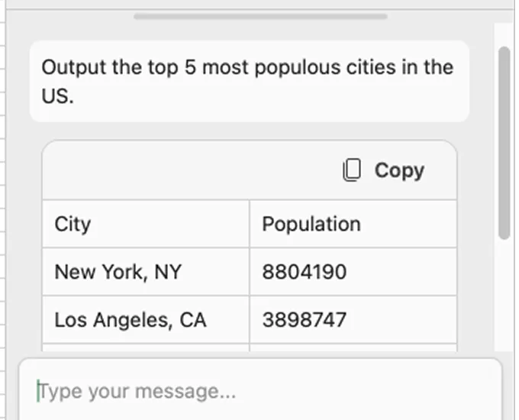Click the scrollbar track above the thumb
The width and height of the screenshot is (519, 420).
[x=504, y=35]
